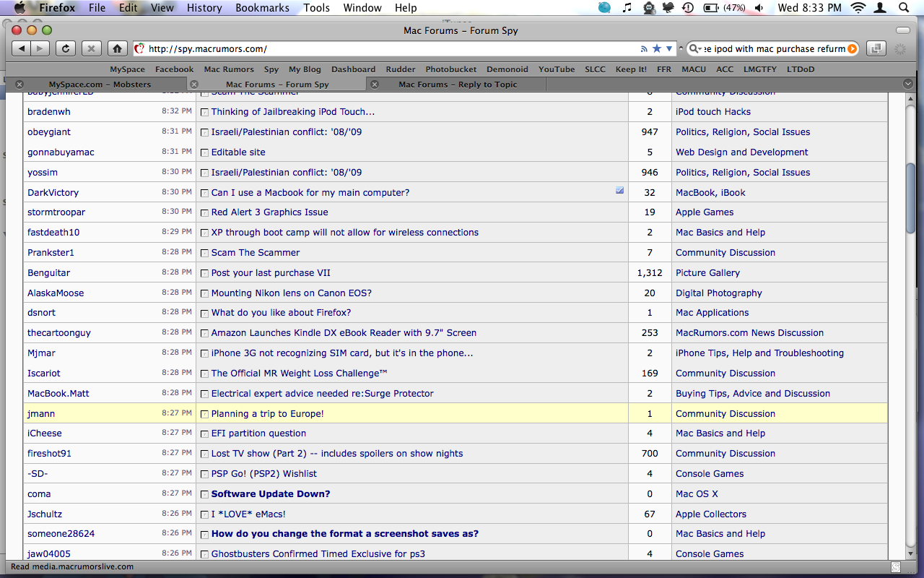The height and width of the screenshot is (578, 924).
Task: Open the Bookmarks menu
Action: point(263,8)
